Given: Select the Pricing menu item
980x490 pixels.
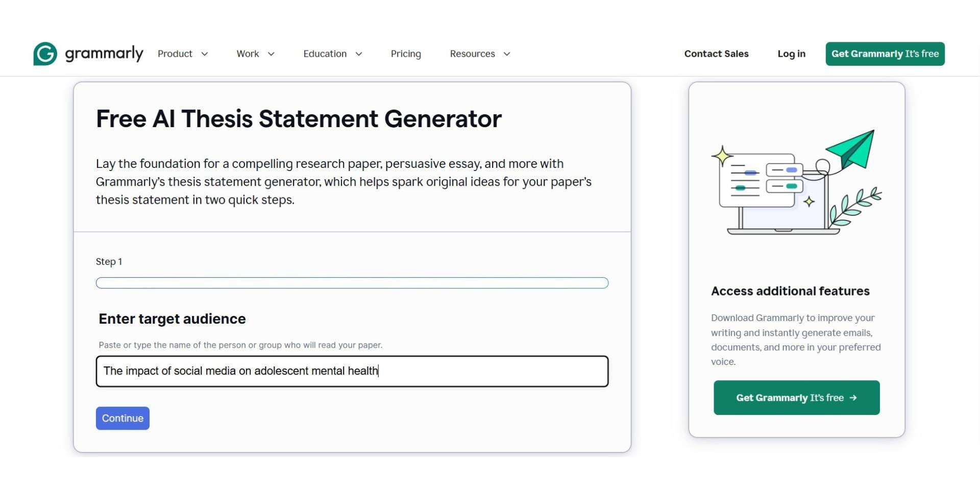Looking at the screenshot, I should [x=406, y=54].
